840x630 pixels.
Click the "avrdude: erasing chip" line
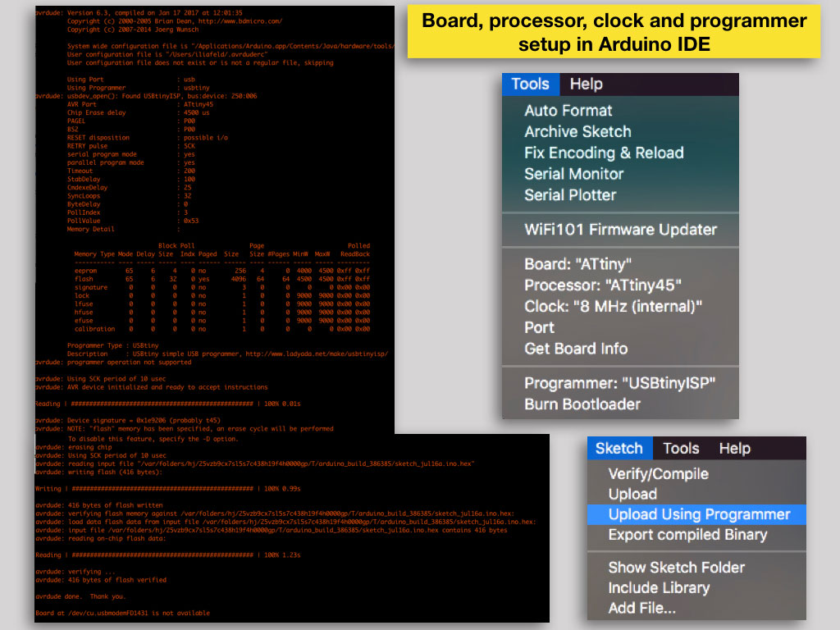pyautogui.click(x=73, y=447)
